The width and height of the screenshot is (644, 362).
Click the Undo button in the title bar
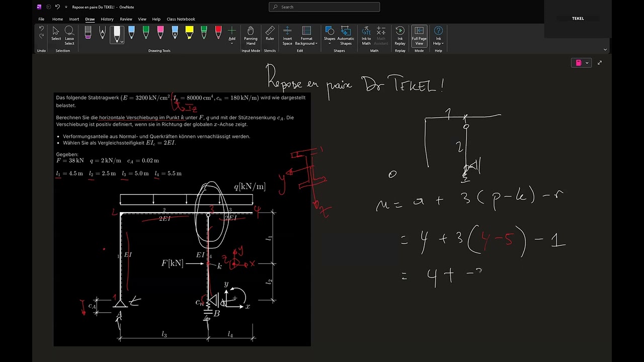[x=57, y=7]
